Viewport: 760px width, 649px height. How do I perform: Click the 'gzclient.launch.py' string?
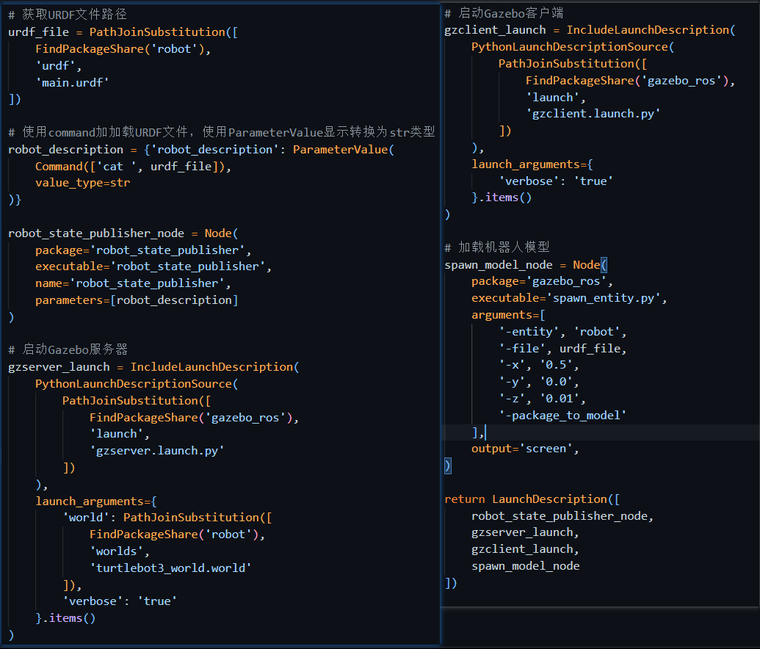[x=593, y=114]
